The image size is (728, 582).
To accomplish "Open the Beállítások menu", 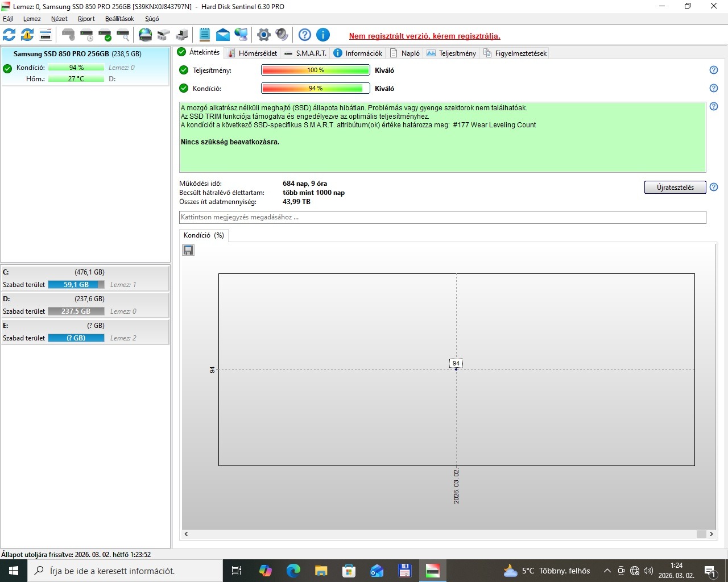I will pos(119,19).
